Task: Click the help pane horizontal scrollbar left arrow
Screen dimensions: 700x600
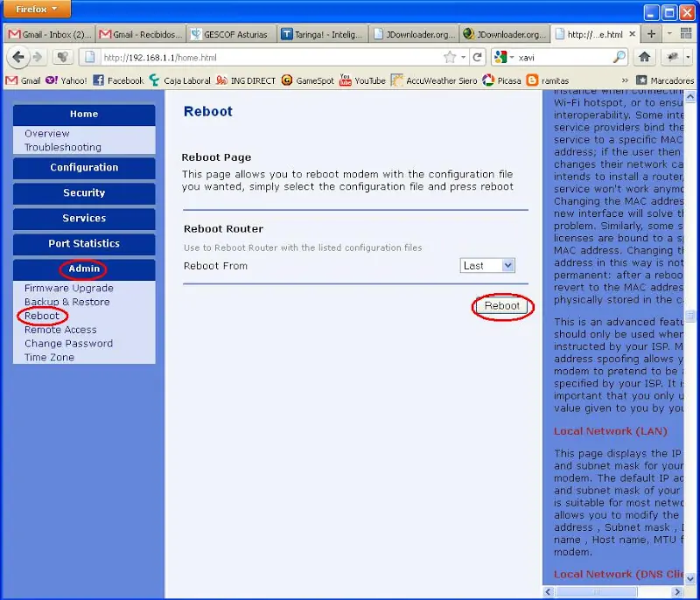Action: 549,592
